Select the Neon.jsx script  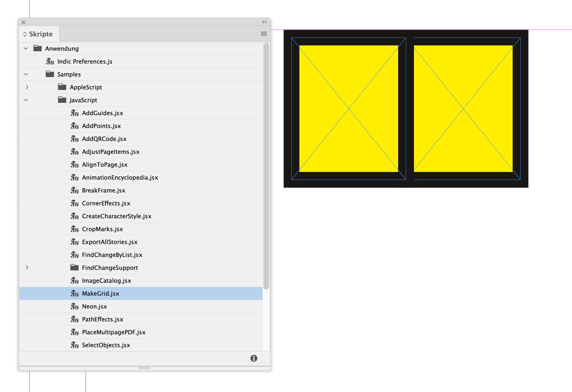coord(94,306)
